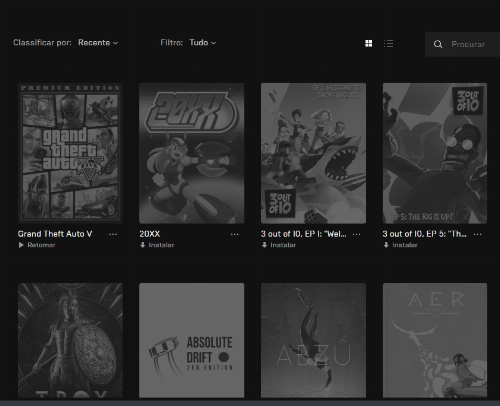Open the Tudo filter dropdown

coord(203,43)
